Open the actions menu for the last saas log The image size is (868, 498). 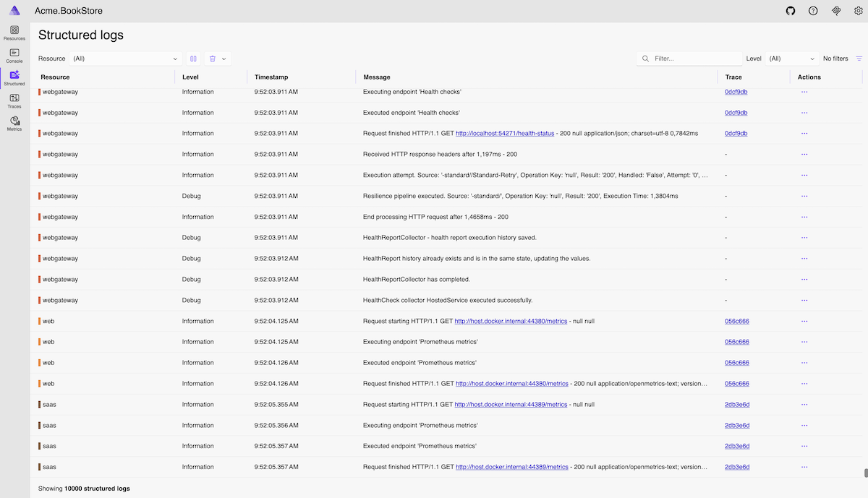pyautogui.click(x=804, y=466)
